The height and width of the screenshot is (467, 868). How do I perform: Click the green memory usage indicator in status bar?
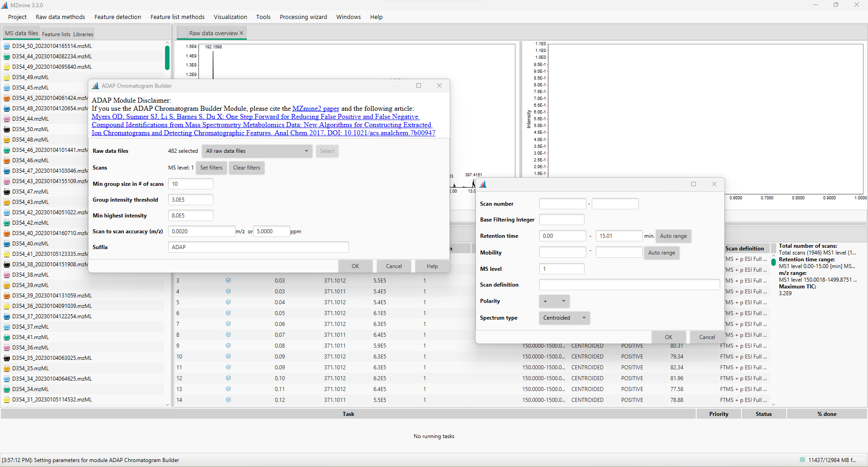tap(802, 460)
